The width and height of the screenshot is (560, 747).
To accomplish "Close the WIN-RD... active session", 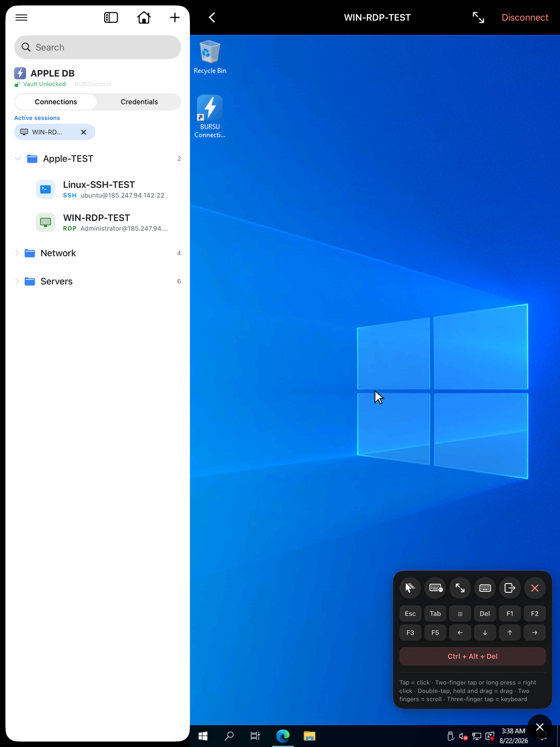I will click(x=84, y=132).
